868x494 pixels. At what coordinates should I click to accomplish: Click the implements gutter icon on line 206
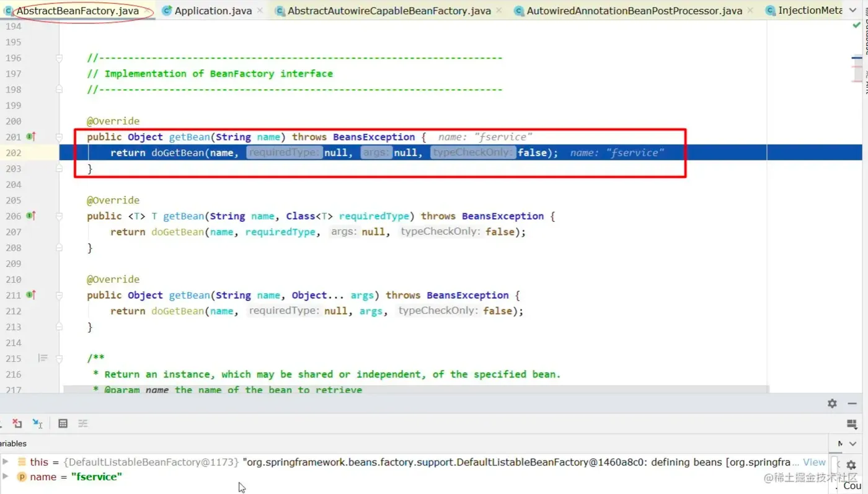point(31,216)
